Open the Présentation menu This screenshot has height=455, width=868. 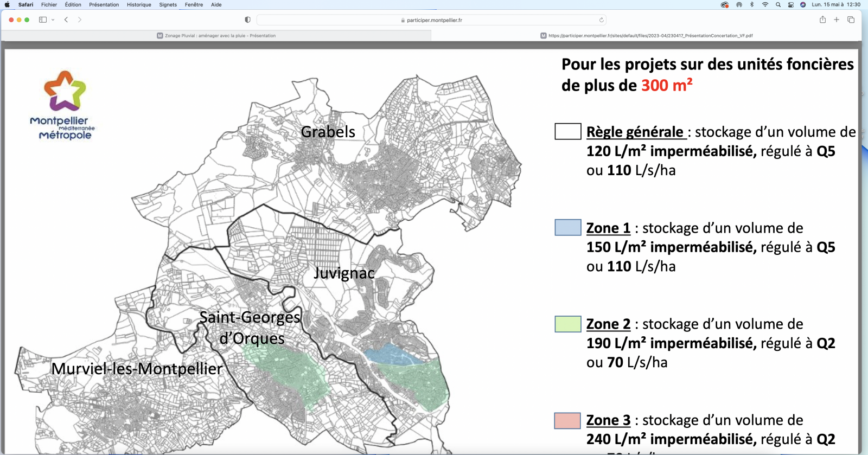click(x=104, y=5)
